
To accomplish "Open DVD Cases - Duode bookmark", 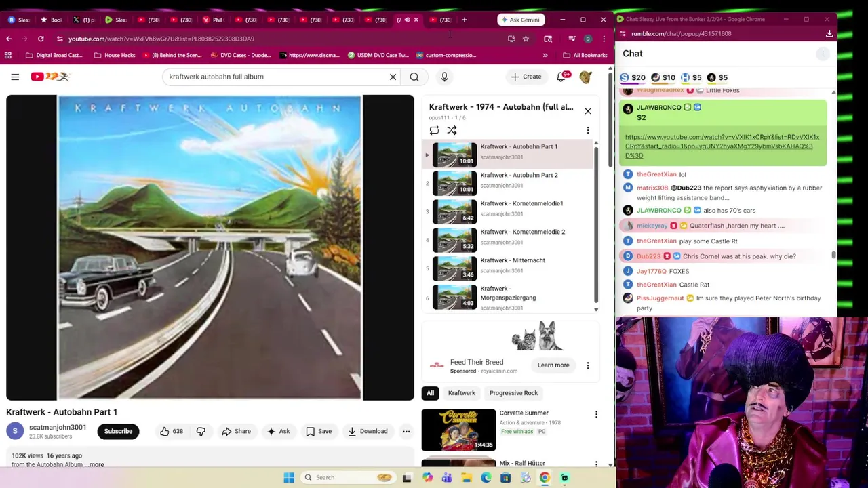I will (241, 55).
